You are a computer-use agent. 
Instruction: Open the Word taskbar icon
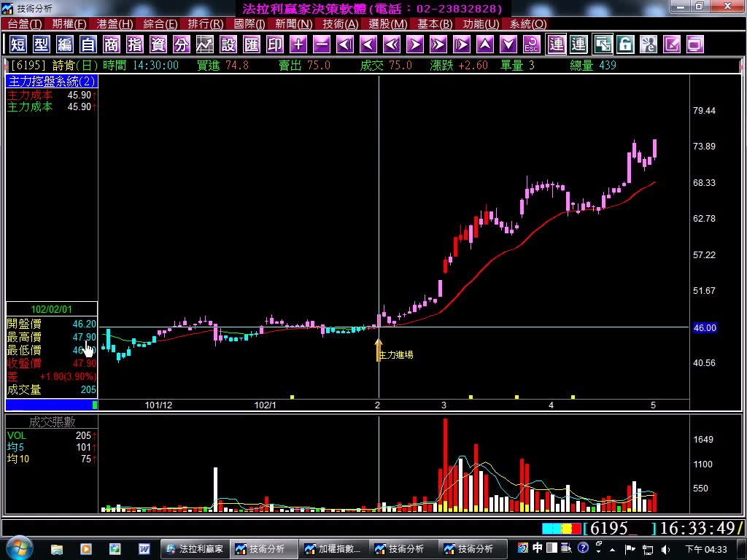click(x=144, y=549)
